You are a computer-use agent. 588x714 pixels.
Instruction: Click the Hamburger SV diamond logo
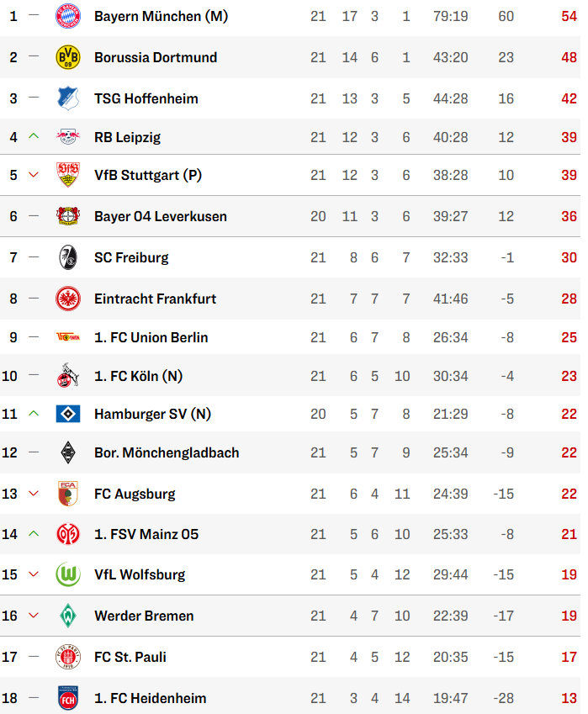tap(68, 414)
